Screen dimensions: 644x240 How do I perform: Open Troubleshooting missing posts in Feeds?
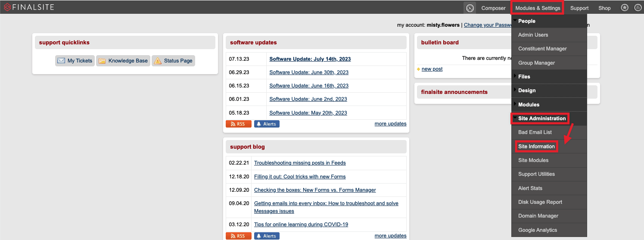point(300,163)
